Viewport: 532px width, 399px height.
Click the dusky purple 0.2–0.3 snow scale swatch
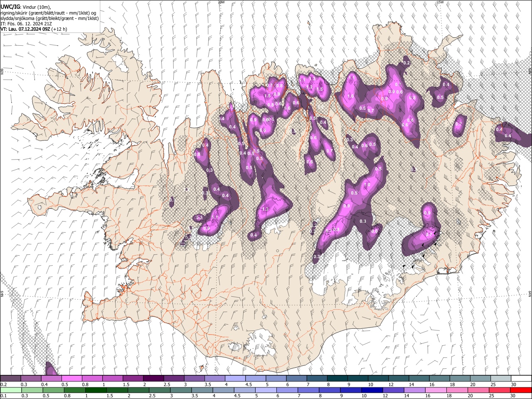pyautogui.click(x=10, y=379)
